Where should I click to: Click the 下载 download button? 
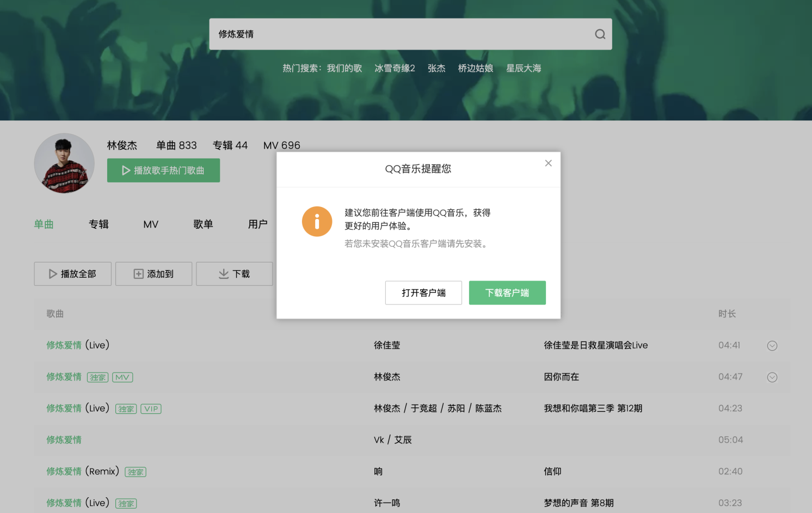tap(234, 274)
